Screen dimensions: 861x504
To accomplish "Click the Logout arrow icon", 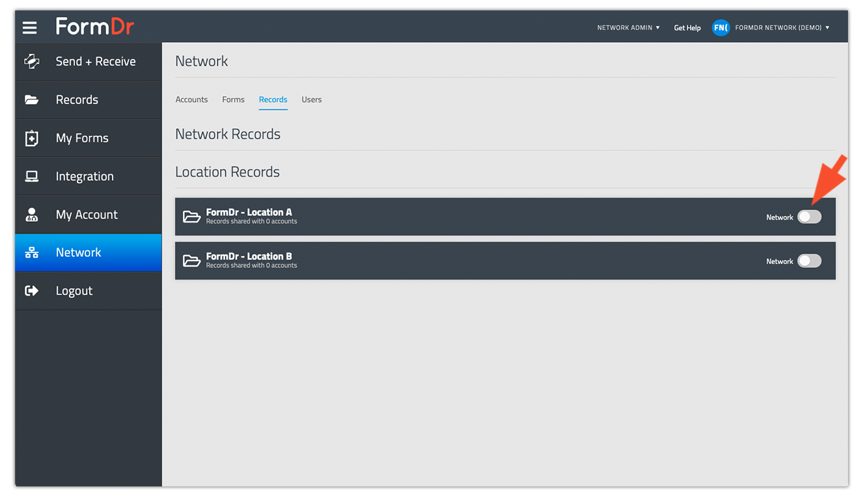I will click(31, 291).
